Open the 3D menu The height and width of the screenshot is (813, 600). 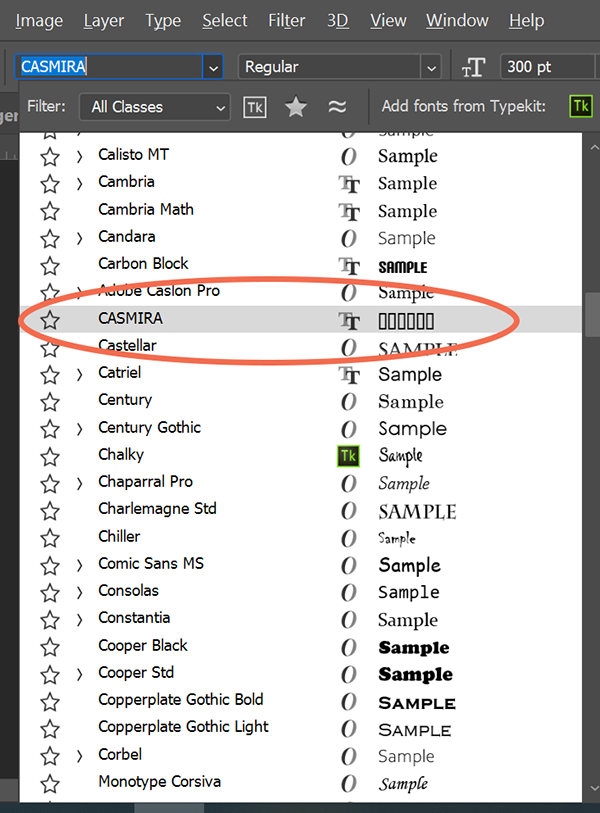coord(338,21)
